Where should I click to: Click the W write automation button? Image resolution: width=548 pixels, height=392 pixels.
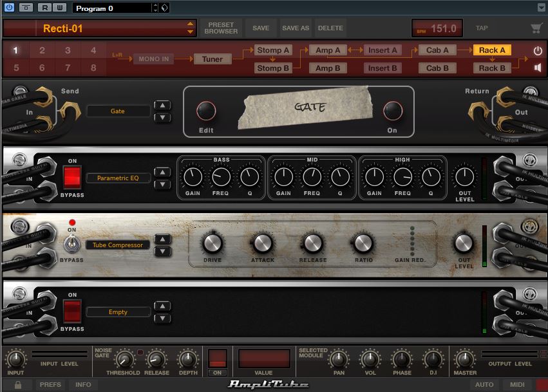[60, 8]
